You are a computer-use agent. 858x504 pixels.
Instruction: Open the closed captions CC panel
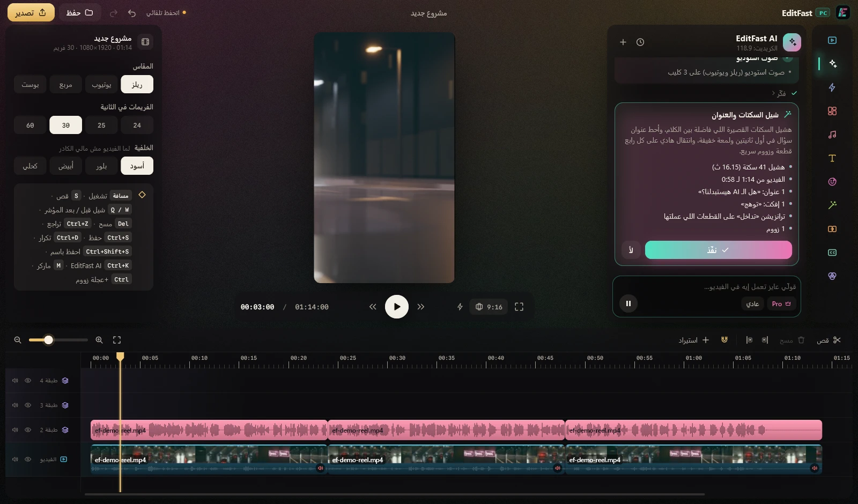coord(832,253)
